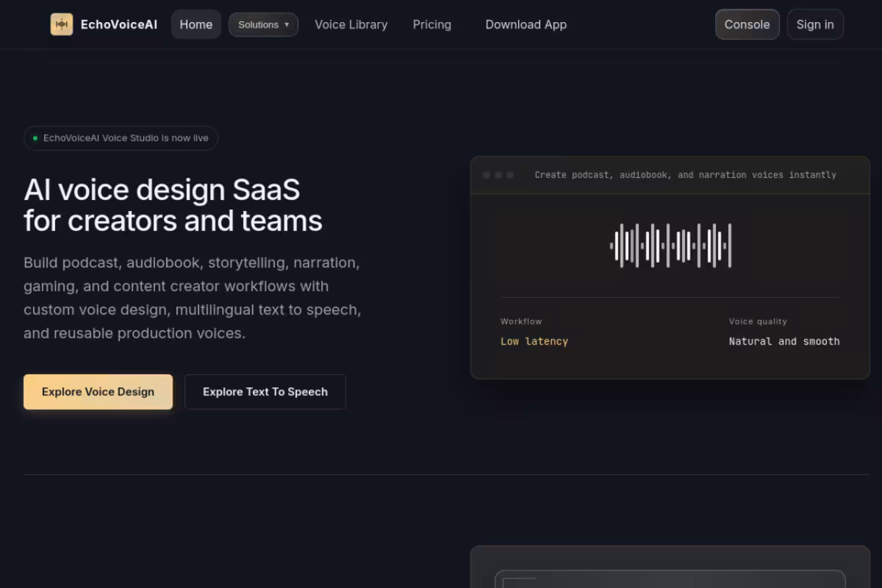Screen dimensions: 882x588
Task: Click the 'Workflow' label in preview card
Action: (521, 321)
